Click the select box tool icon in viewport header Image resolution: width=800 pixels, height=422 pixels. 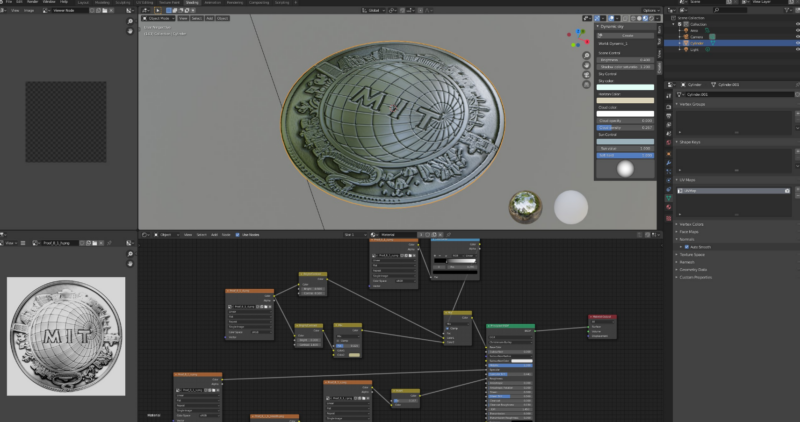point(169,10)
